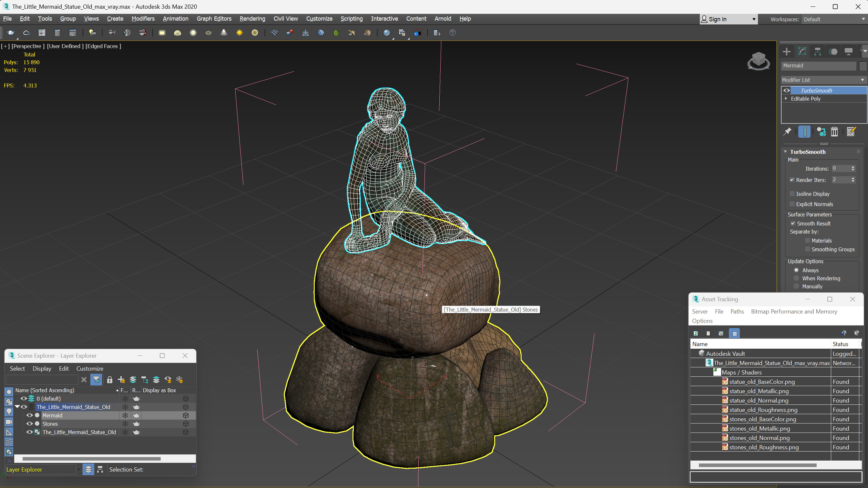The image size is (868, 488).
Task: Click the red camera icon in toolbar
Action: coord(143,33)
